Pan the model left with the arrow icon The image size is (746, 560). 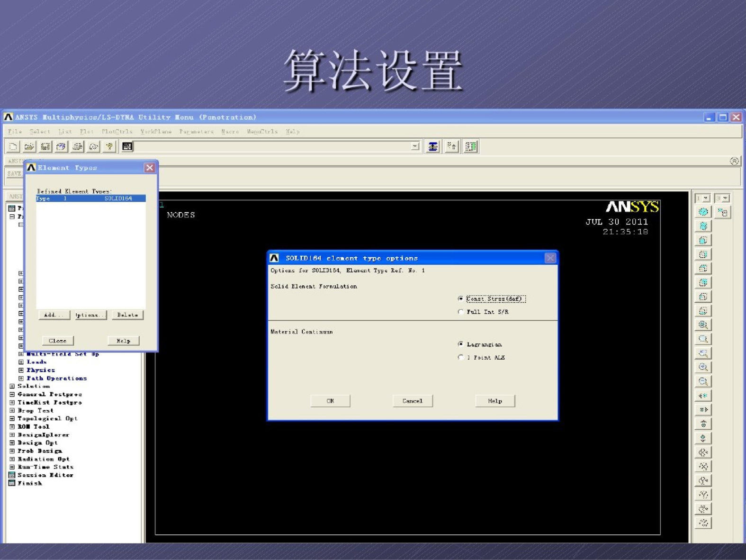(703, 396)
